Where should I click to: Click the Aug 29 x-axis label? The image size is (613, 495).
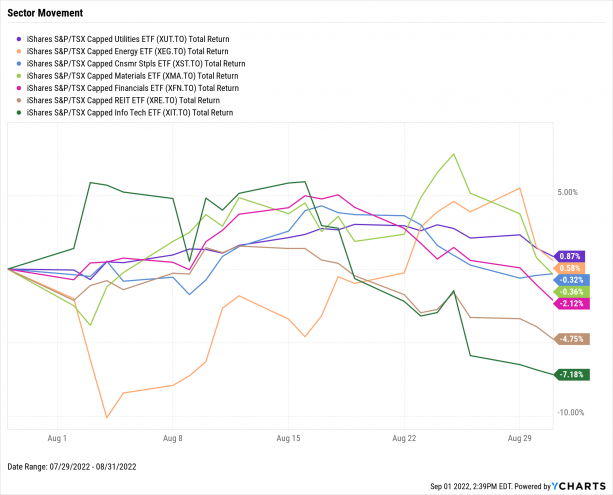tap(519, 438)
